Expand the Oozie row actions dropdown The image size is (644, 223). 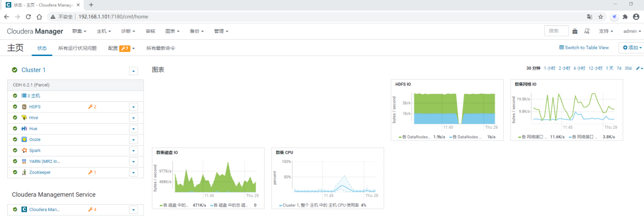pyautogui.click(x=134, y=140)
